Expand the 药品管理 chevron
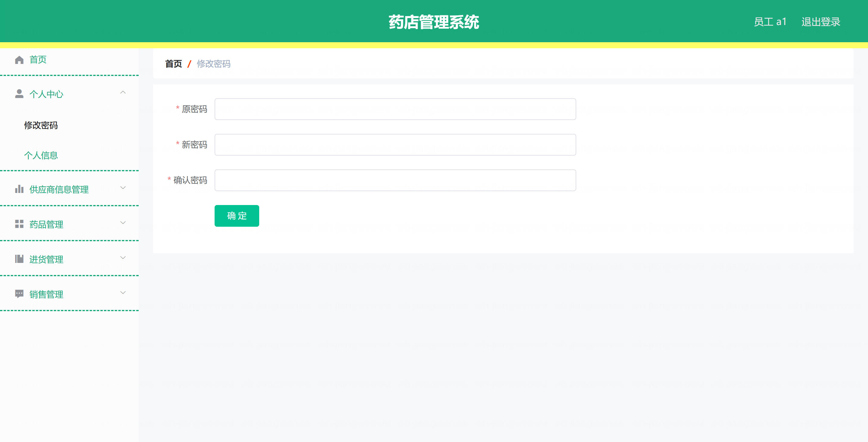The image size is (868, 442). tap(123, 223)
